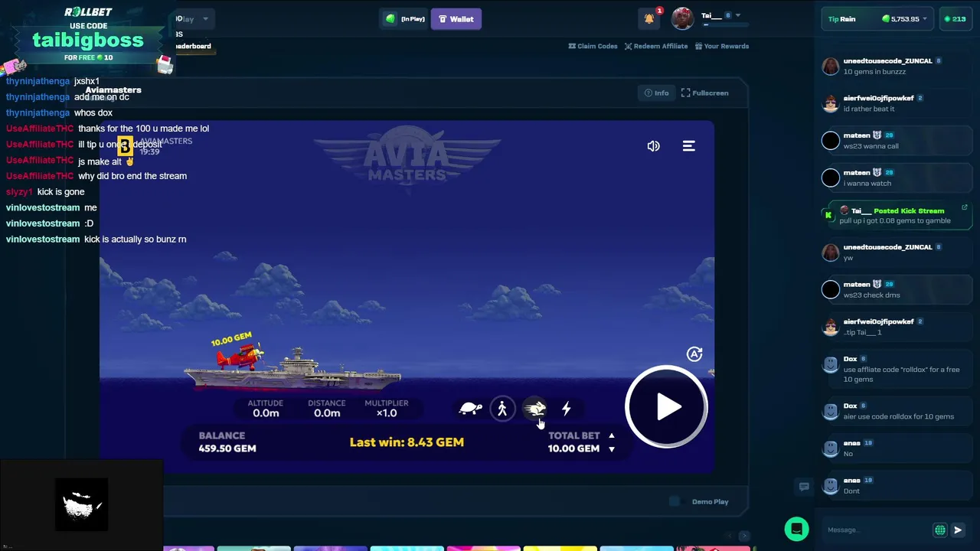Click the Rollbet taibigboss promo banner
The height and width of the screenshot is (551, 980).
88,34
